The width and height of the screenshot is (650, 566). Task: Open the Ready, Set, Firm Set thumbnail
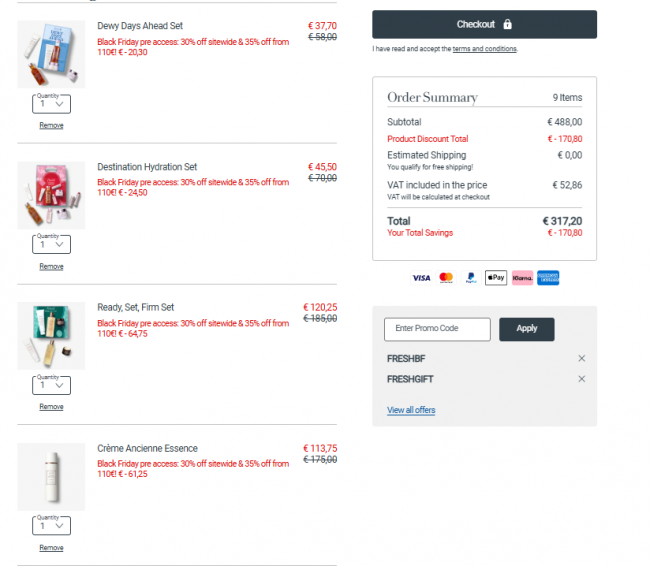51,335
